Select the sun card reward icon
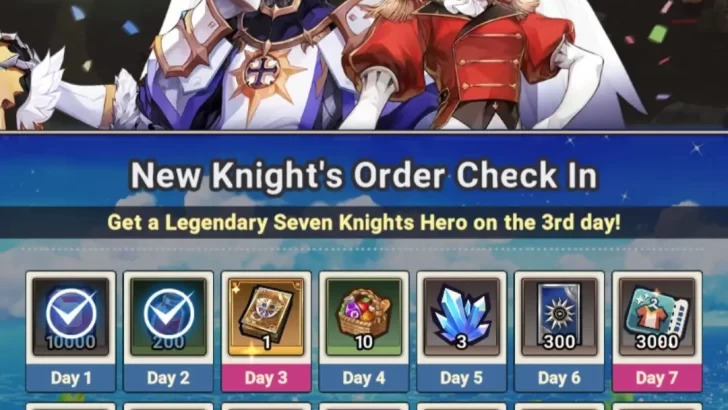Screen dimensions: 728x410 [x=559, y=317]
